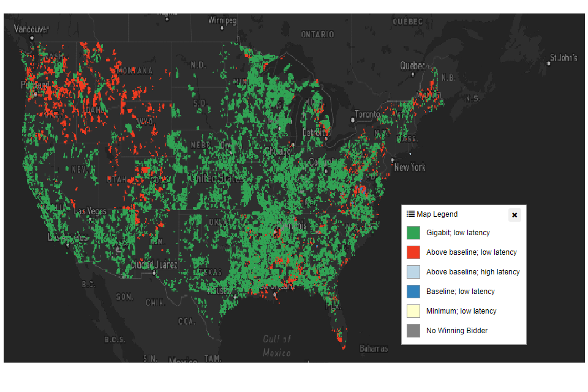Click the "No Winning Bidder" legend label
588x392 pixels.
[x=457, y=331]
